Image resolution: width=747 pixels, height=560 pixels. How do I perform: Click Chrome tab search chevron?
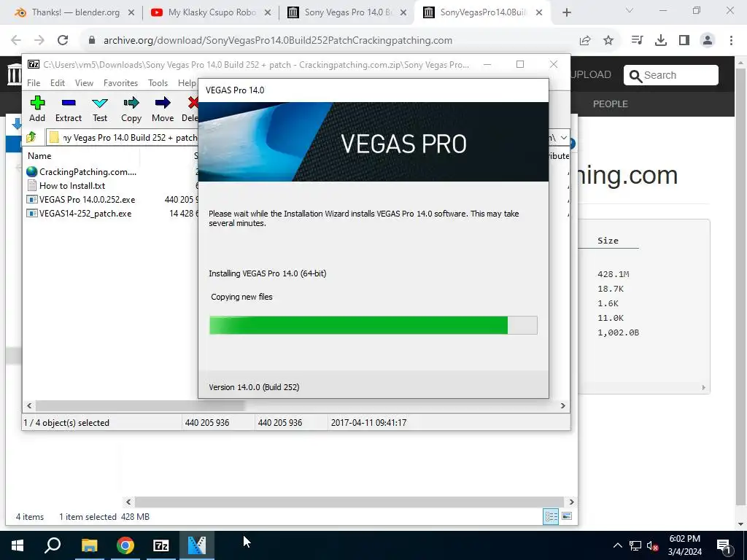630,10
